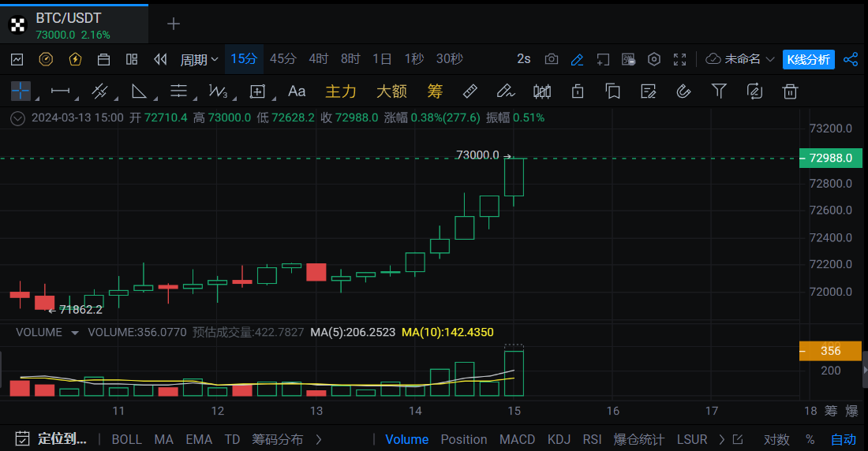Toggle percentage scale mode

810,439
